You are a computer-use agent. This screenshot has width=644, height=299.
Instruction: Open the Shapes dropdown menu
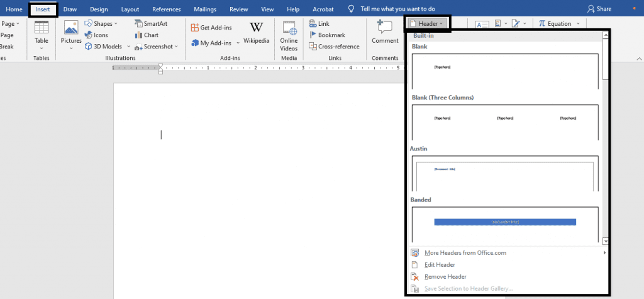(101, 24)
